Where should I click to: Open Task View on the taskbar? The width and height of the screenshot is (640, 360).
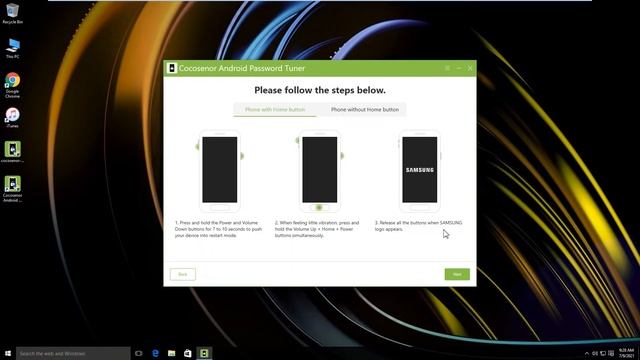point(139,353)
